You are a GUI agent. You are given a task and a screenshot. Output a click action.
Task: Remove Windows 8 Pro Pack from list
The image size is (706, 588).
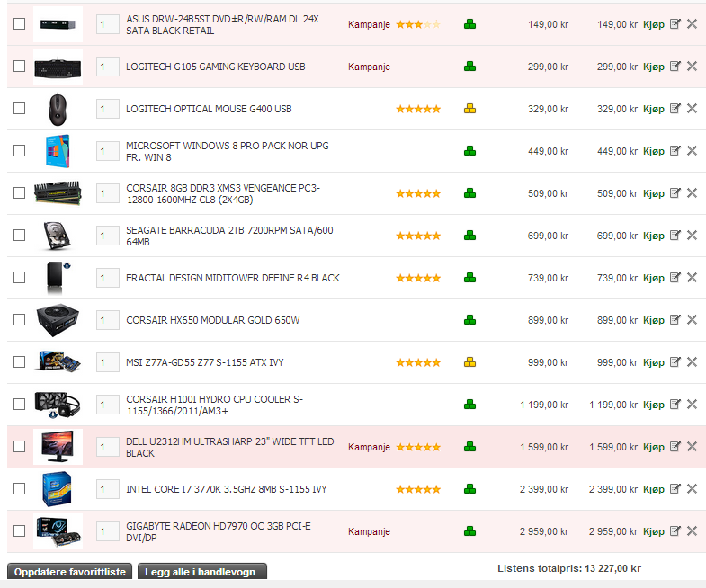click(x=692, y=151)
